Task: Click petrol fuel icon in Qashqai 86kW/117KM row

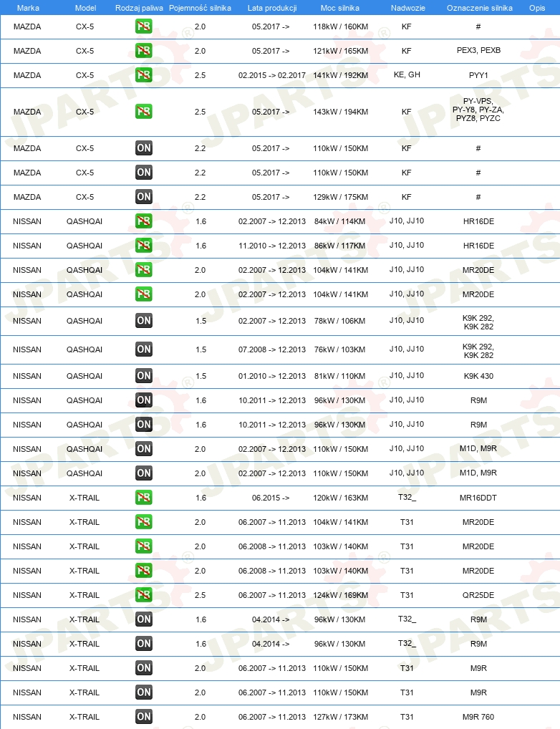Action: pos(144,246)
